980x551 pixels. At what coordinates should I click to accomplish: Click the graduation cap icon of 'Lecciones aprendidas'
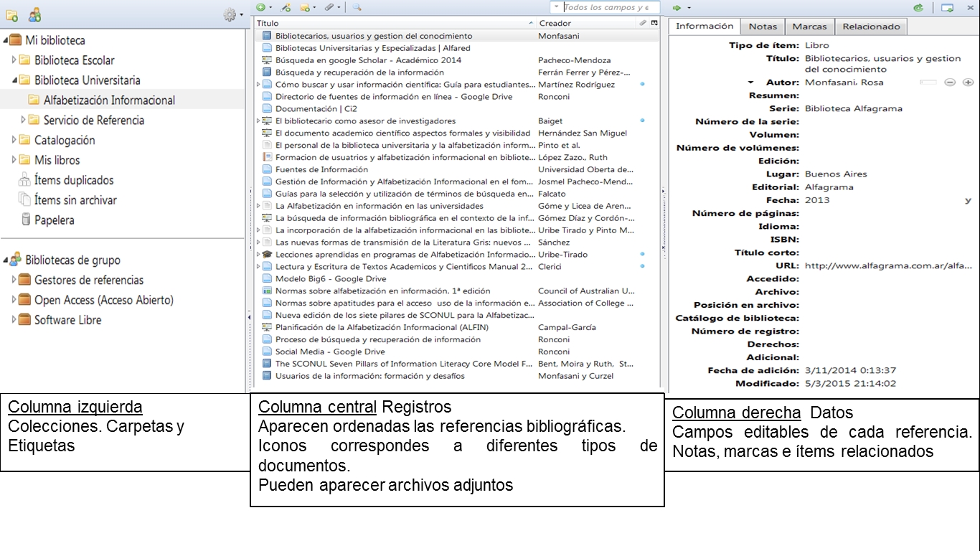click(268, 255)
